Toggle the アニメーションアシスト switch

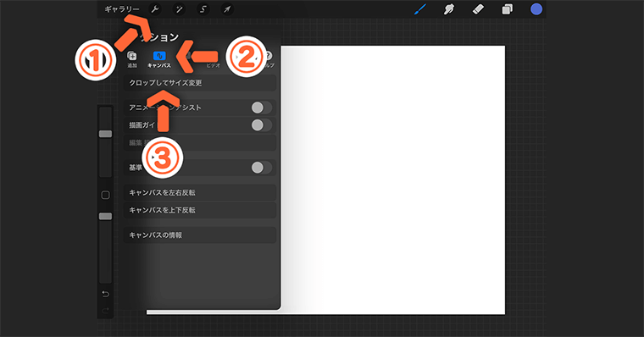pos(261,108)
